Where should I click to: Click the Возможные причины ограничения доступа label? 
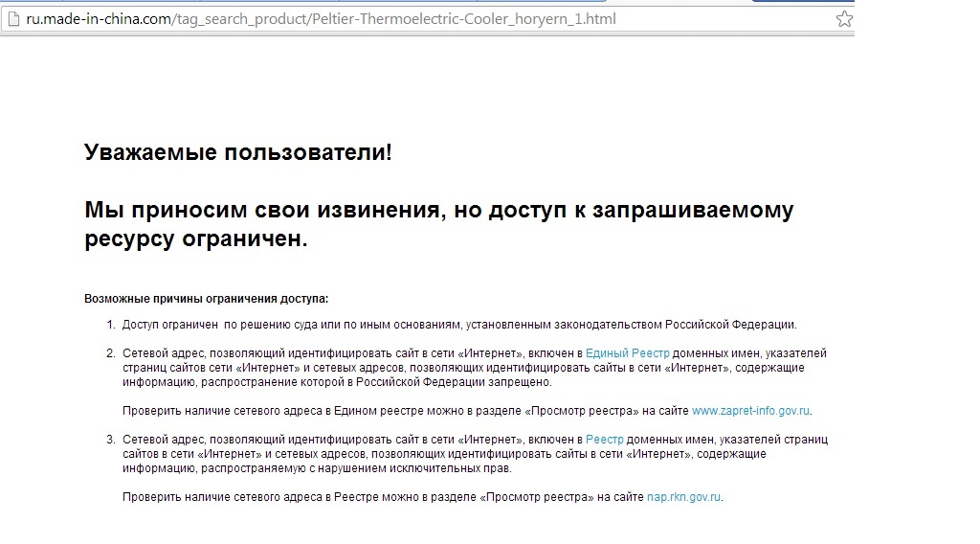click(207, 298)
